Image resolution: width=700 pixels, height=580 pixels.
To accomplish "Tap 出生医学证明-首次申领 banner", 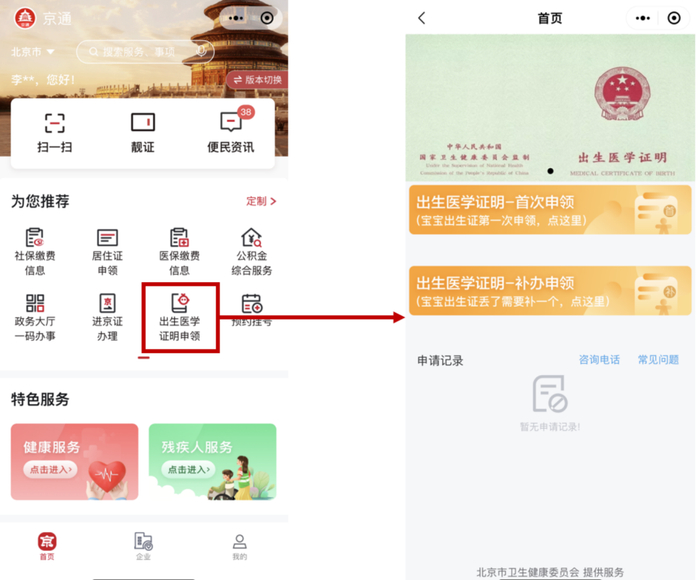I will click(550, 210).
